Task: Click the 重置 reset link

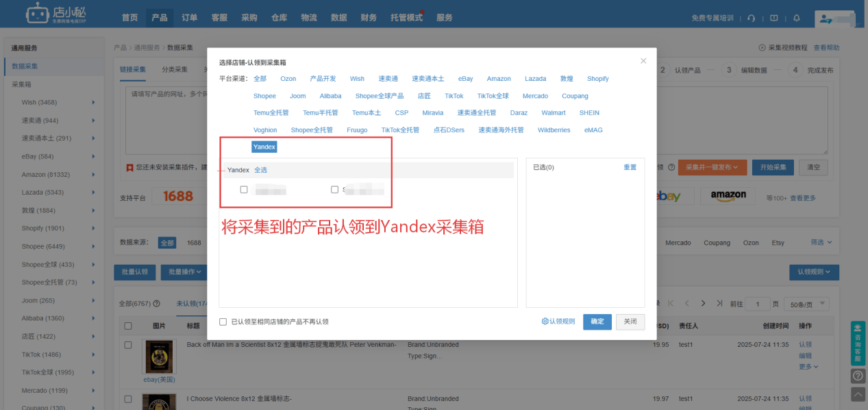Action: (x=630, y=167)
